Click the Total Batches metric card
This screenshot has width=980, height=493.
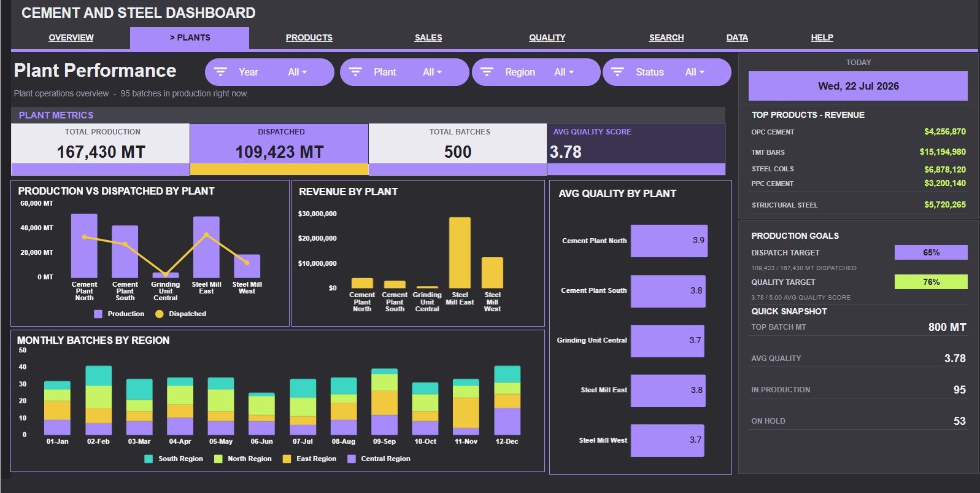458,149
